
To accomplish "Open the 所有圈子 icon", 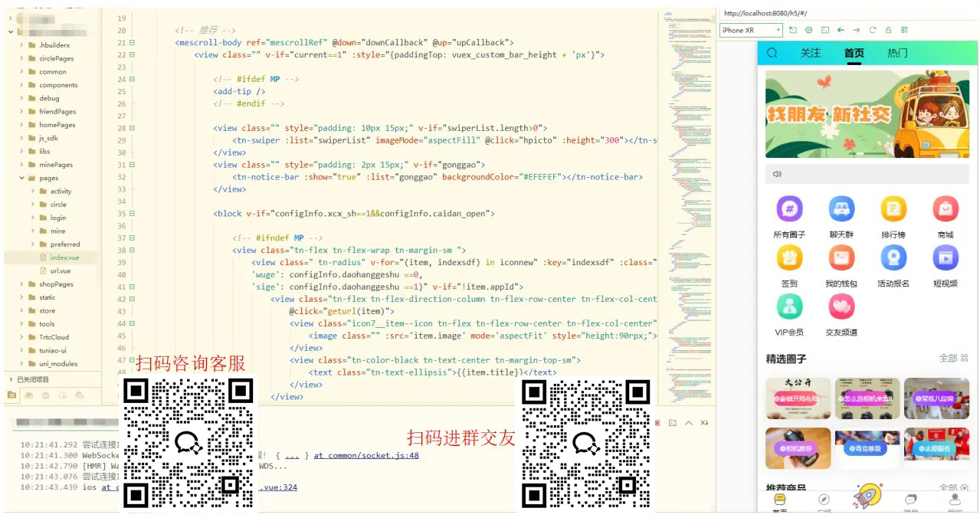I will 789,209.
